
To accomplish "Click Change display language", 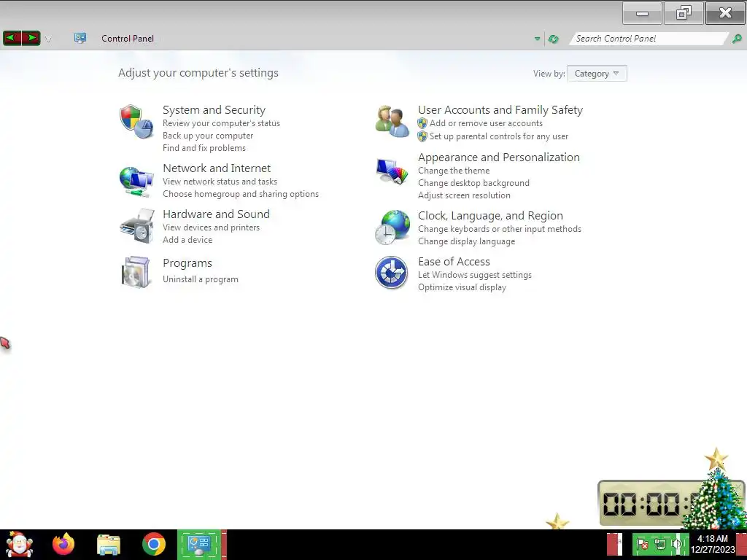I will [x=466, y=241].
